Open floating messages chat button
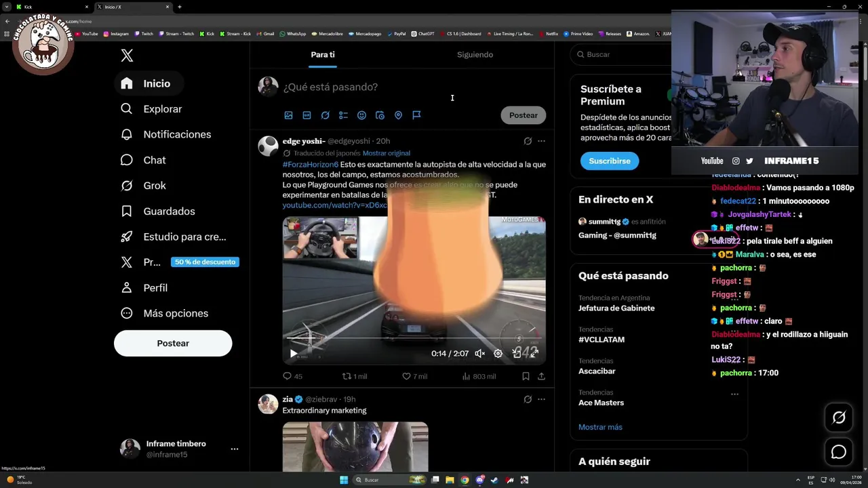The height and width of the screenshot is (488, 868). pyautogui.click(x=839, y=451)
